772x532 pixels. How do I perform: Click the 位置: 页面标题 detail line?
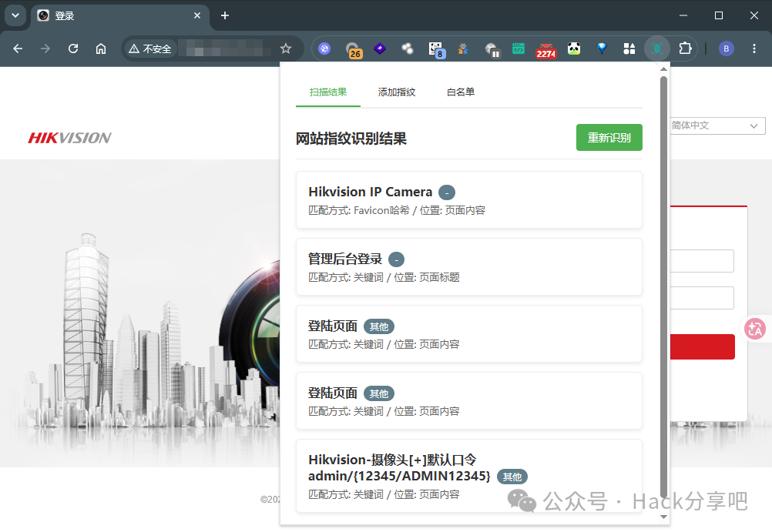point(426,278)
